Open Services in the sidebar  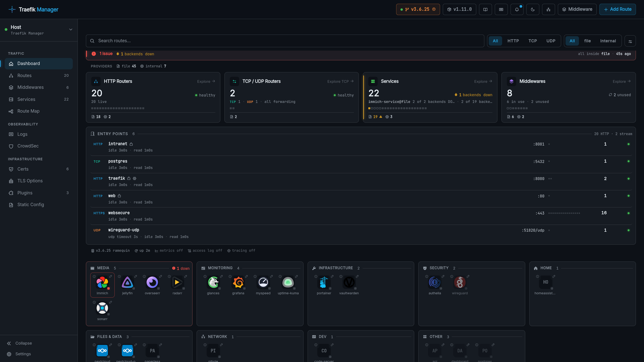tap(39, 100)
